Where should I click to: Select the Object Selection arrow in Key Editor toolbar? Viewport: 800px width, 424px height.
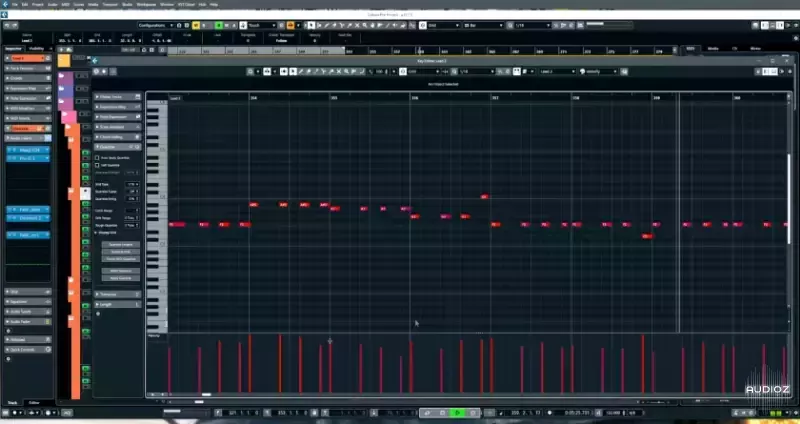tap(293, 71)
